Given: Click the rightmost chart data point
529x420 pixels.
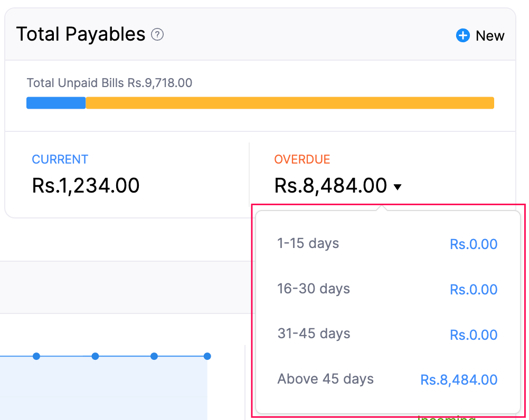Looking at the screenshot, I should (x=207, y=356).
